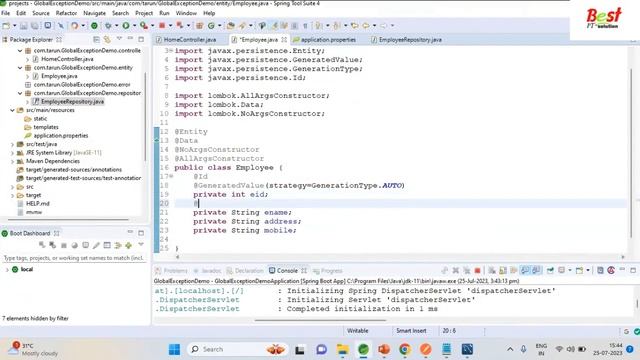Open Package Explorer view menu chevron
This screenshot has height=360, width=640.
click(119, 39)
